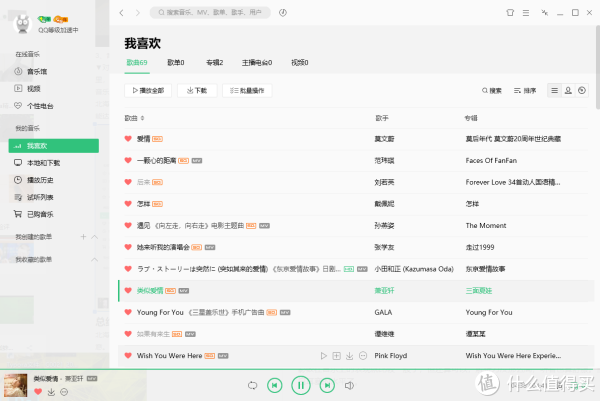Go back with the left arrow
Screen dimensions: 600x401
point(121,13)
